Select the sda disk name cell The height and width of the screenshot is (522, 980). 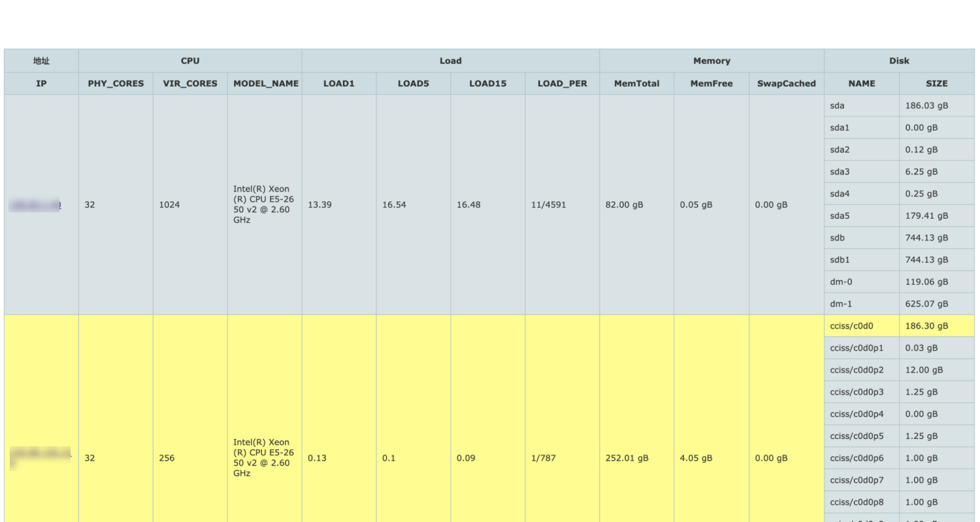coord(862,106)
